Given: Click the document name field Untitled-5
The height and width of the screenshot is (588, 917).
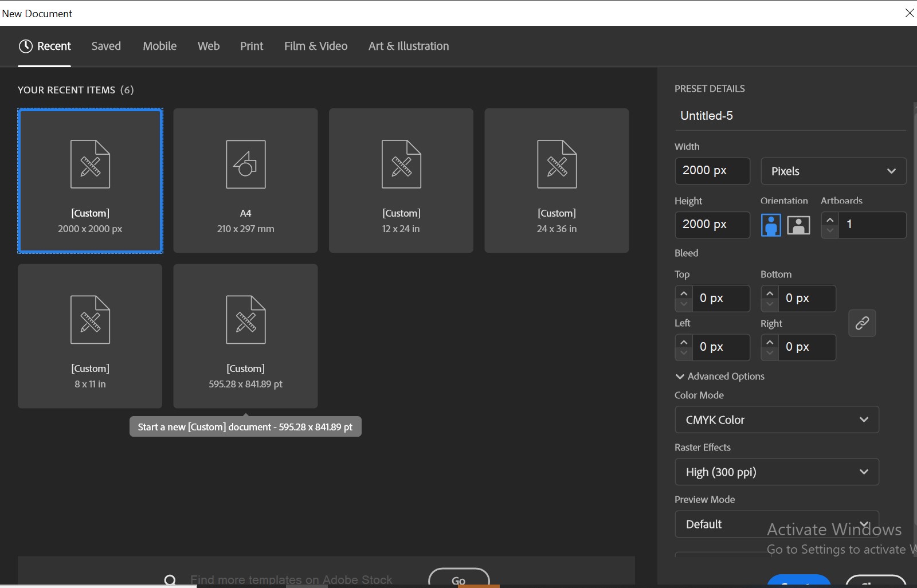Looking at the screenshot, I should point(790,116).
